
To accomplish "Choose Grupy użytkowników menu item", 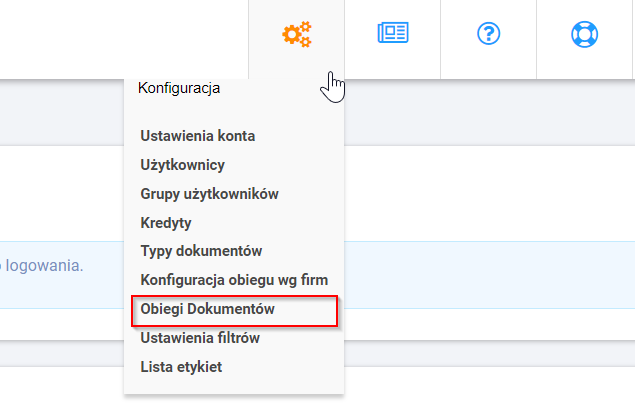I will tap(209, 194).
